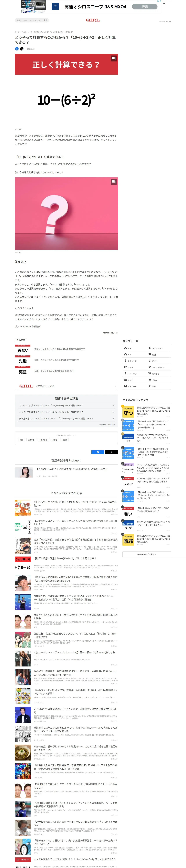Screen dimensions: 186x868
Task: Open recommended article 40÷(10−6)×3 quiz
Action: click(x=66, y=564)
